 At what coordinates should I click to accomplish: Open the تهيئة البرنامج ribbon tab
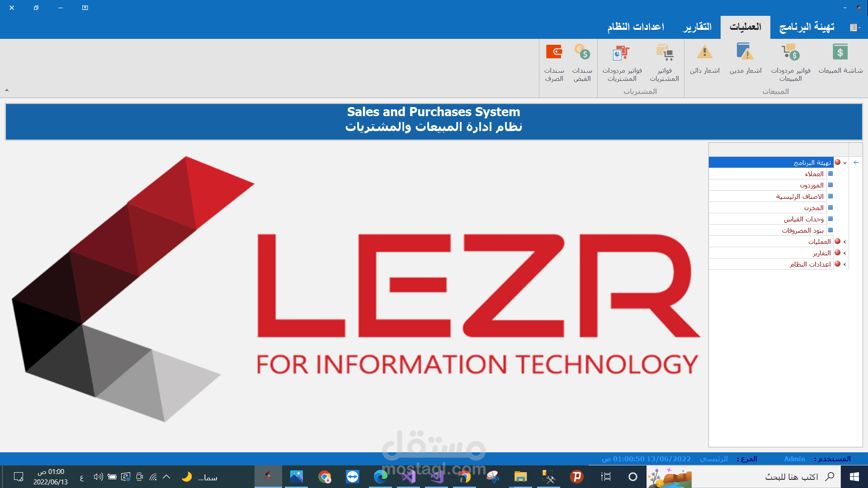pos(807,27)
